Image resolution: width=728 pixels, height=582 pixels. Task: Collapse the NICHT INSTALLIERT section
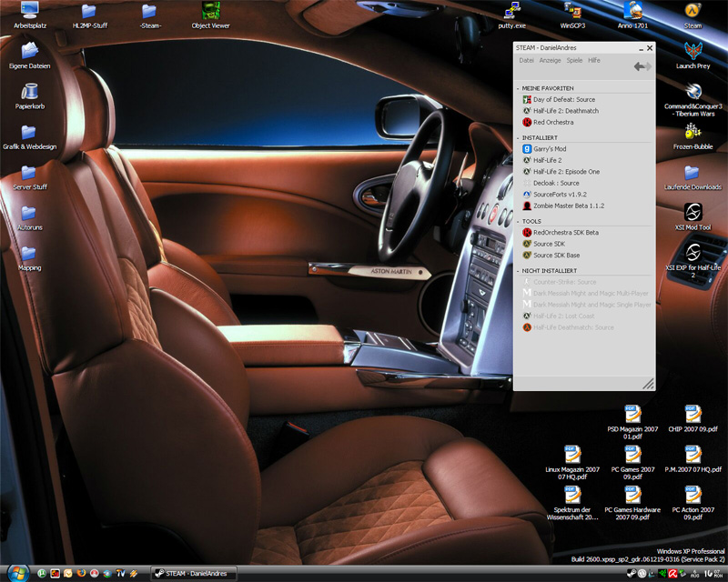518,271
